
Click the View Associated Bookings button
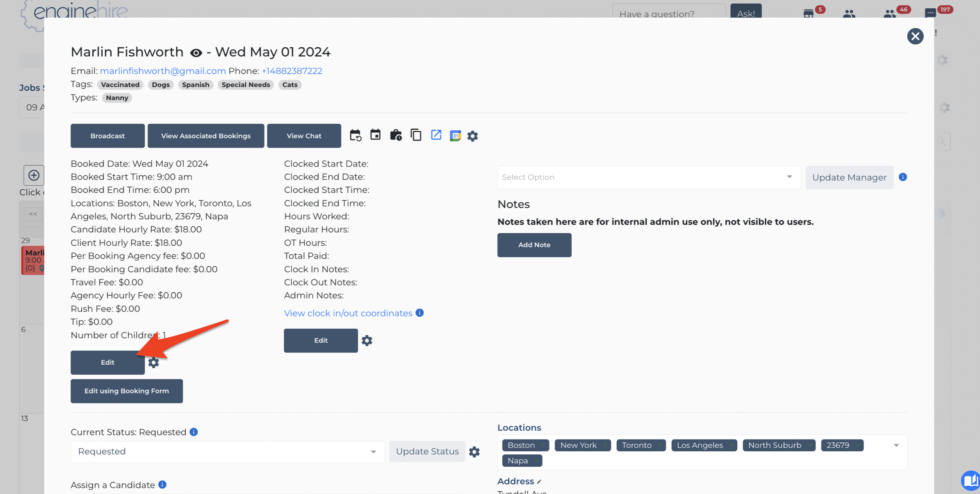point(206,136)
